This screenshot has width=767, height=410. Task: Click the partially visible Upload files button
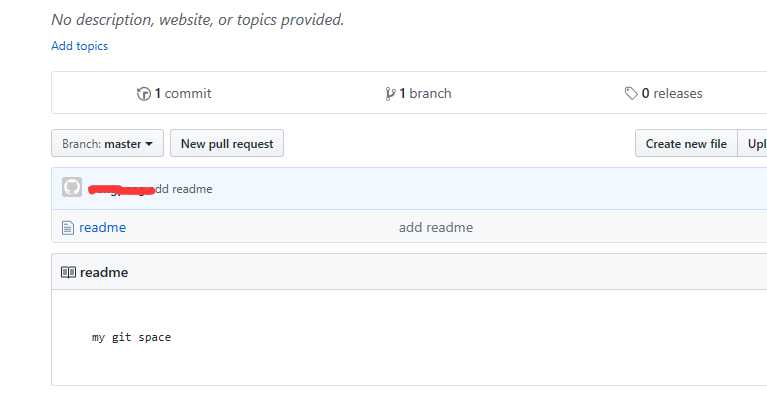point(752,143)
